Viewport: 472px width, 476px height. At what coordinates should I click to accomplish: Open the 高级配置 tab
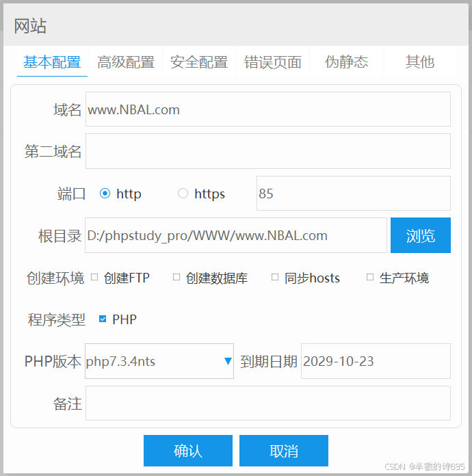point(126,62)
